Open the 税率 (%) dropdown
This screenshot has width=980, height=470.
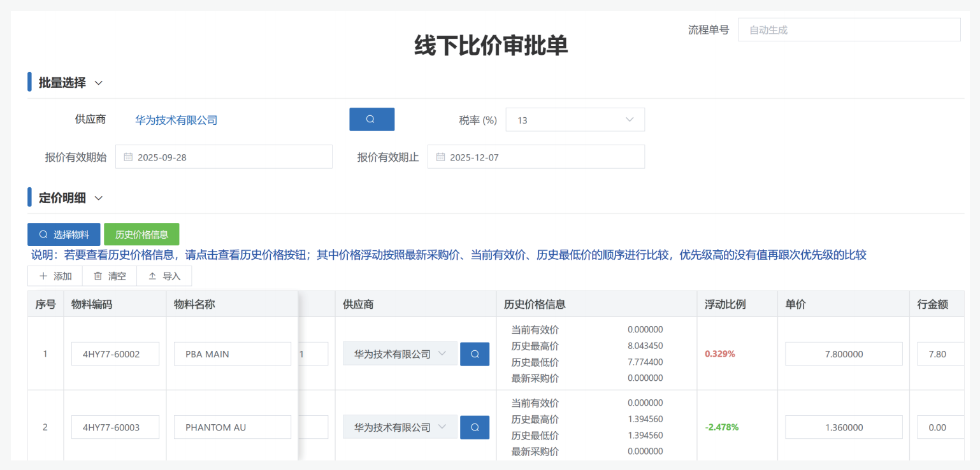pyautogui.click(x=575, y=120)
